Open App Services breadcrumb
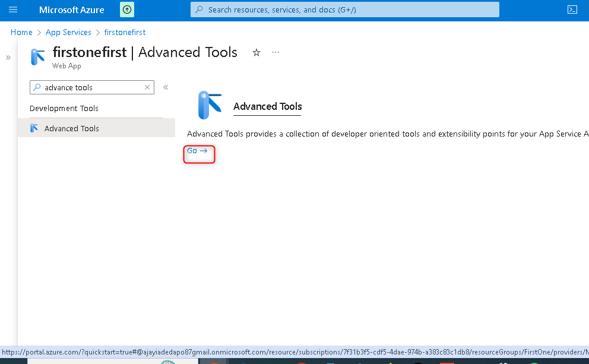 pos(68,32)
